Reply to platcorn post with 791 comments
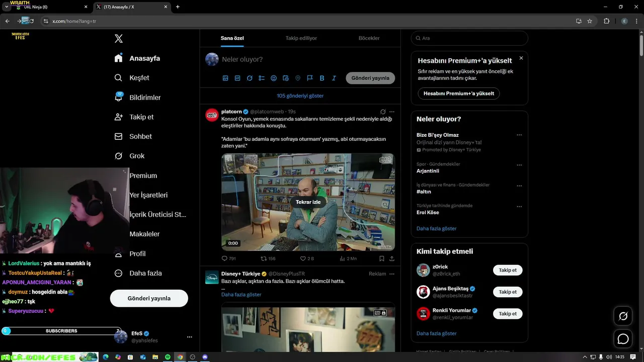Viewport: 644px width, 362px height. point(229,258)
